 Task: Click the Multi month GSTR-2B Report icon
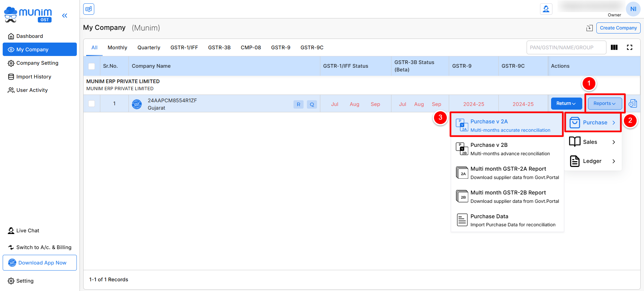pos(462,196)
